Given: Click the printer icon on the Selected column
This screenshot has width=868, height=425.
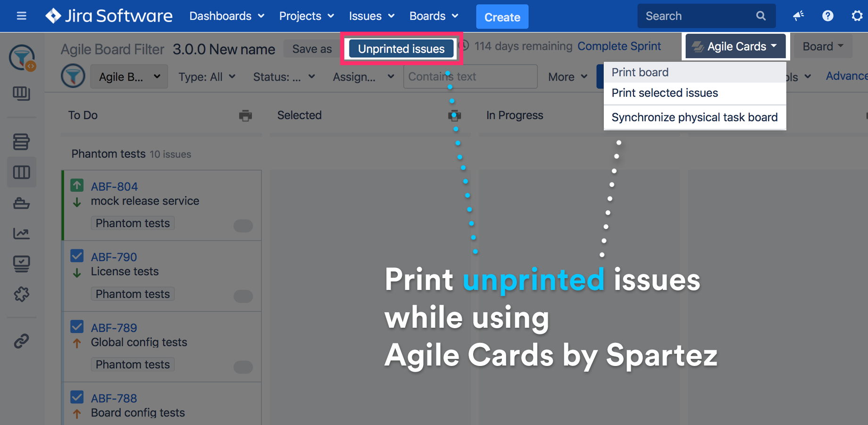Looking at the screenshot, I should click(454, 115).
